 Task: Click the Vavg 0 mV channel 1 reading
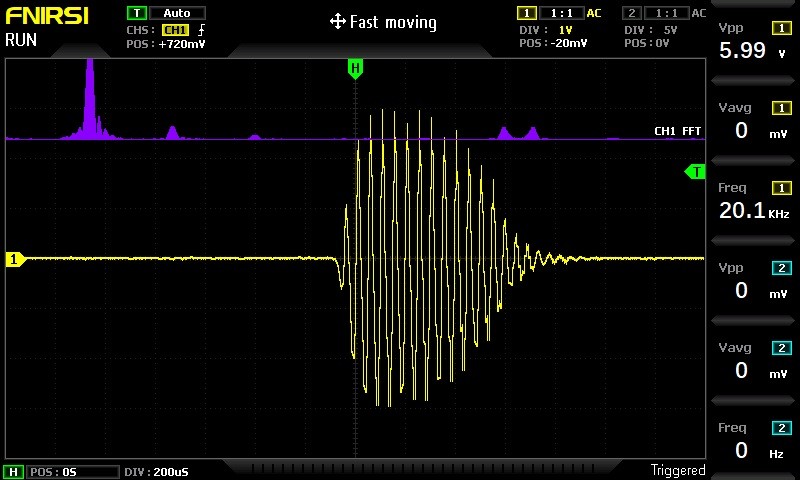pyautogui.click(x=762, y=131)
